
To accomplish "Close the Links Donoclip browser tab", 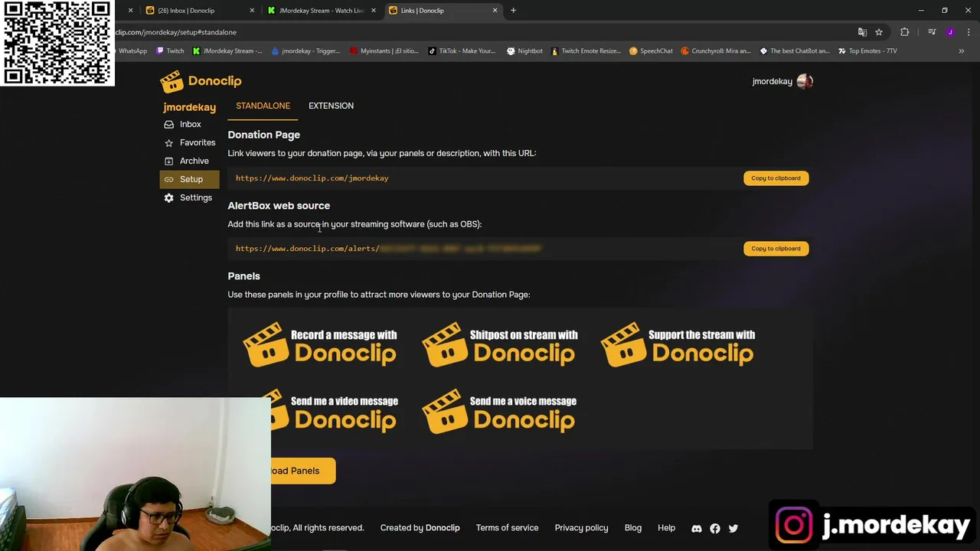I will pyautogui.click(x=495, y=11).
